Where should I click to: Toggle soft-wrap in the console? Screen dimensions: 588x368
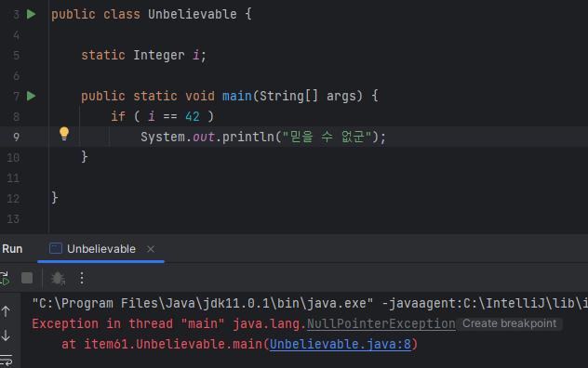[6, 361]
